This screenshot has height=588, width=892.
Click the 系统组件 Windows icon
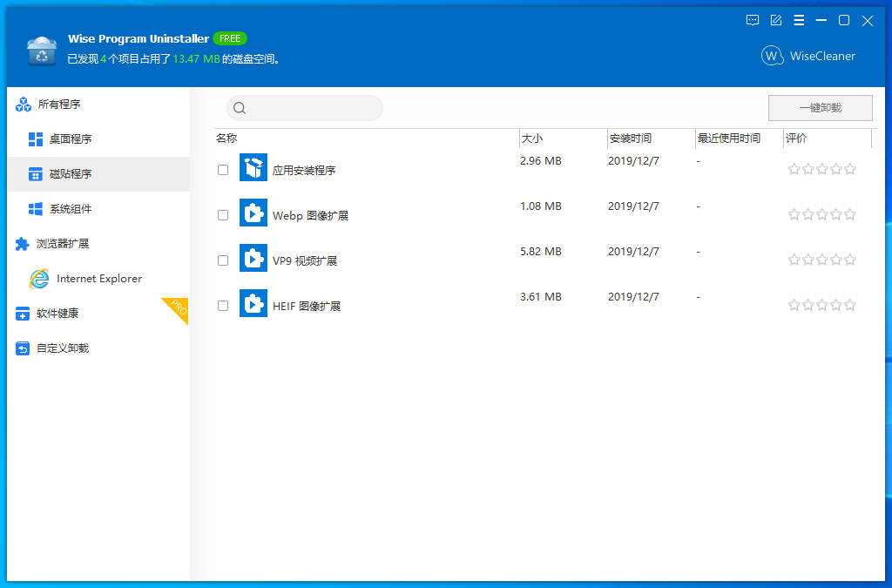[35, 208]
